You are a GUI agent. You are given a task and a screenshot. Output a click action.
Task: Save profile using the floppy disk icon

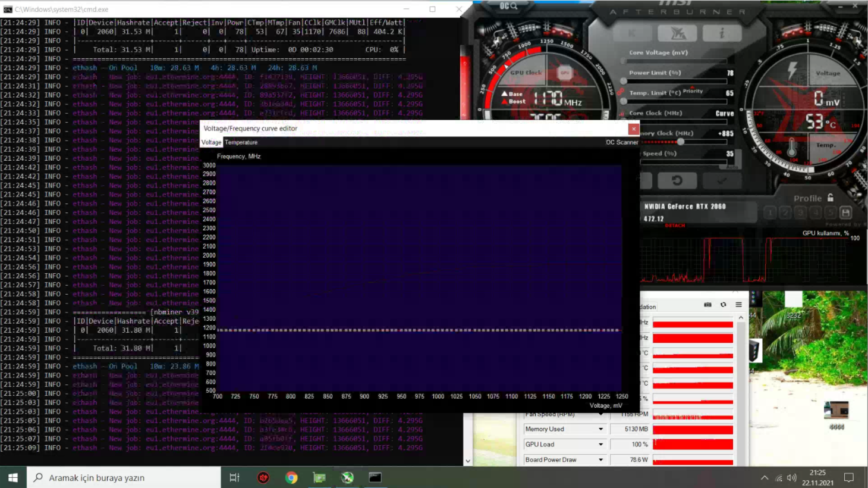[x=846, y=212]
